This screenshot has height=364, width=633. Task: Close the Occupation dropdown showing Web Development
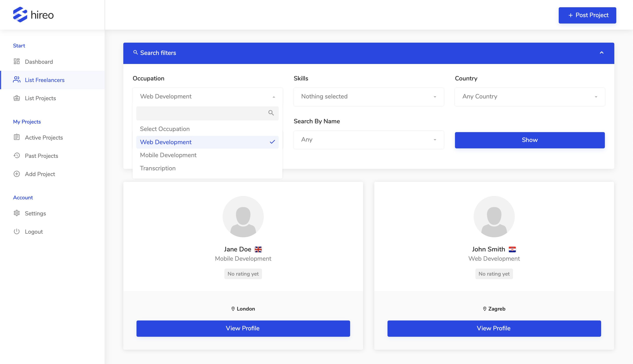[208, 97]
